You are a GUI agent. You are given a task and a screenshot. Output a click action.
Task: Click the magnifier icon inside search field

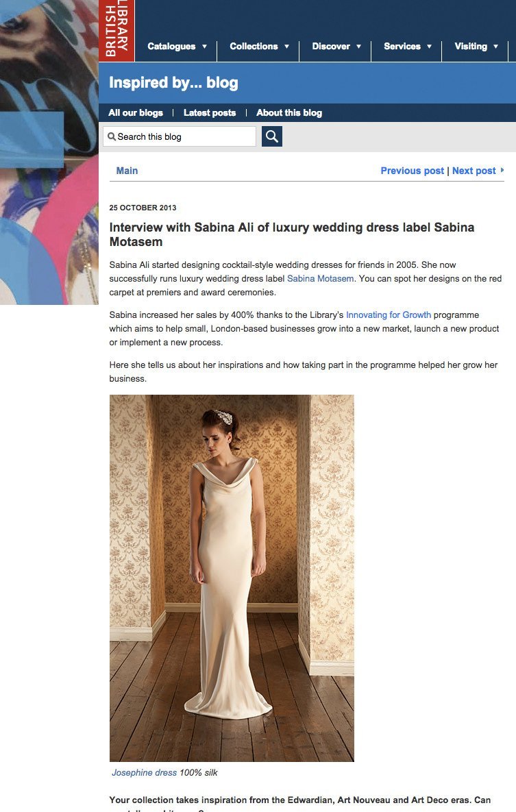pyautogui.click(x=112, y=137)
